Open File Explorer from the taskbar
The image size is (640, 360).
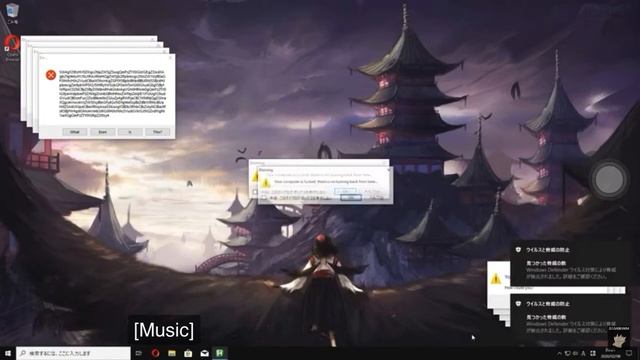tap(172, 353)
